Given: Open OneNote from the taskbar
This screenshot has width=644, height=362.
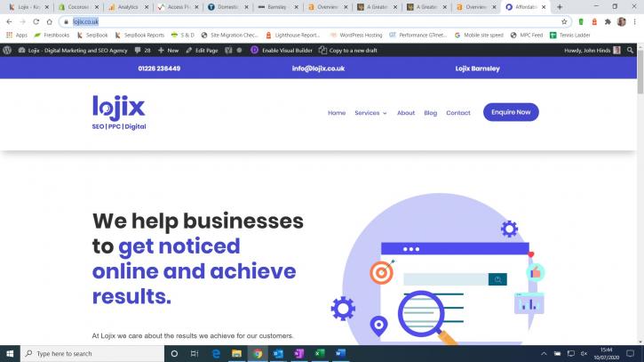Looking at the screenshot, I should (x=298, y=354).
